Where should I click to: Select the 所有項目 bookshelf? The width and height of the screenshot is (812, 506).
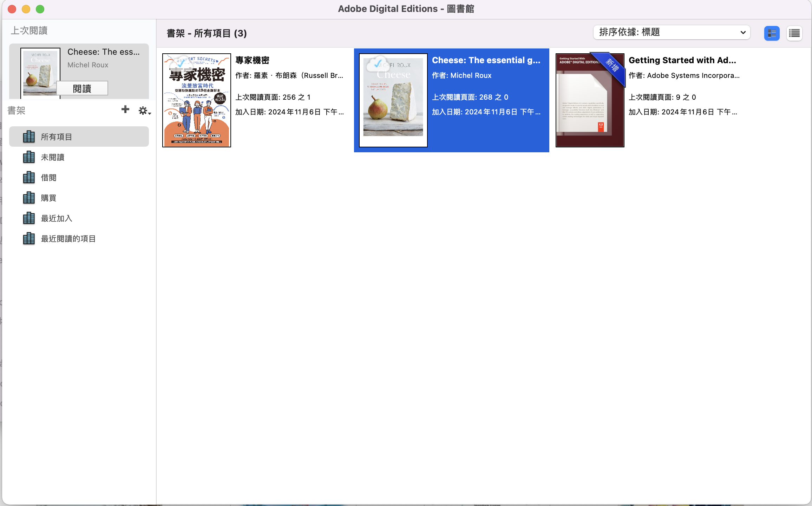tap(79, 137)
